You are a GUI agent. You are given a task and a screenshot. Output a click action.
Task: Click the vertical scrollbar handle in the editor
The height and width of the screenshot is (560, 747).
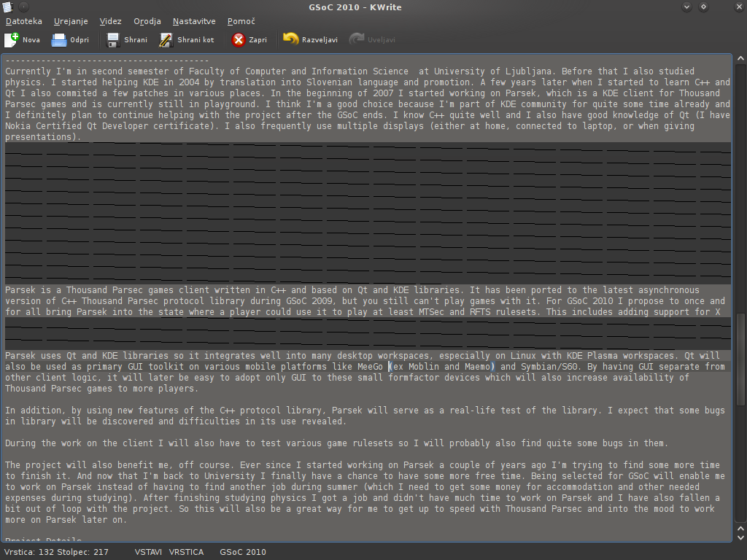740,359
